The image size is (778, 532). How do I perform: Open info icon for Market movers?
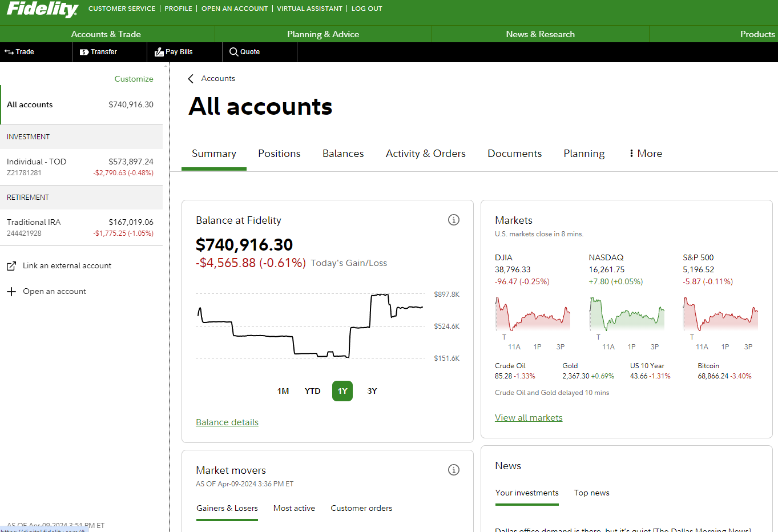coord(453,470)
